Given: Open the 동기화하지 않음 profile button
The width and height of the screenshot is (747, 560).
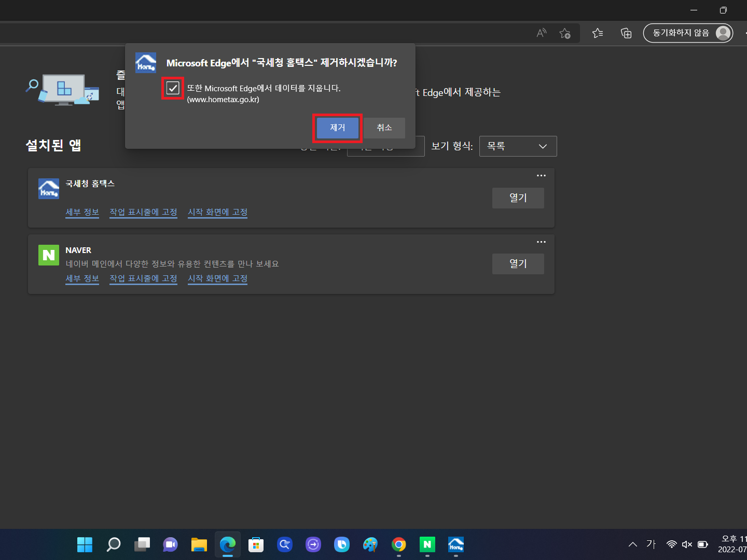Looking at the screenshot, I should tap(688, 33).
